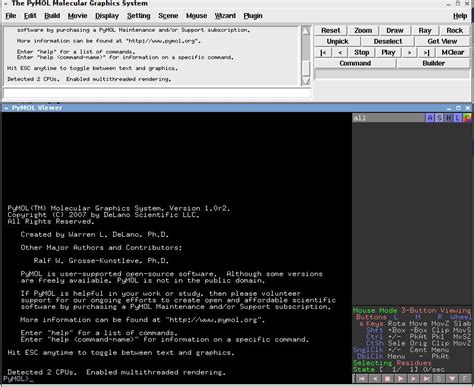Click the Zoom button
Screen dimensions: 474x387
coord(363,30)
